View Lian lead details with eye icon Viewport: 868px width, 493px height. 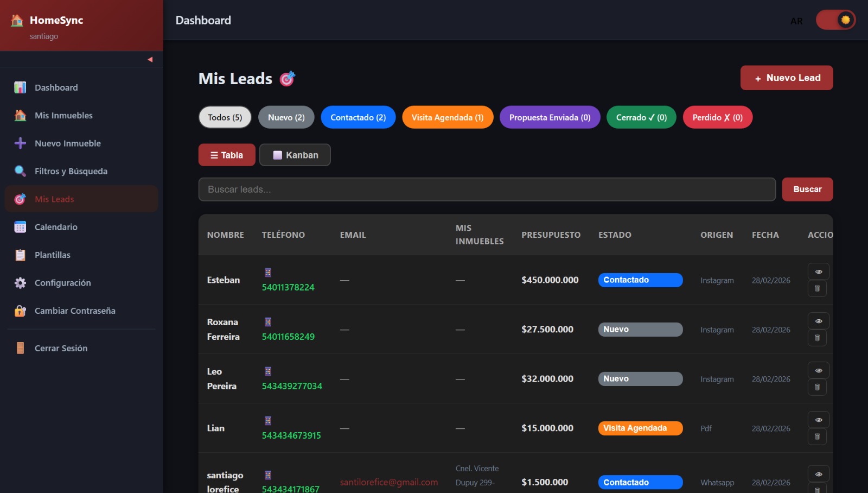tap(818, 420)
